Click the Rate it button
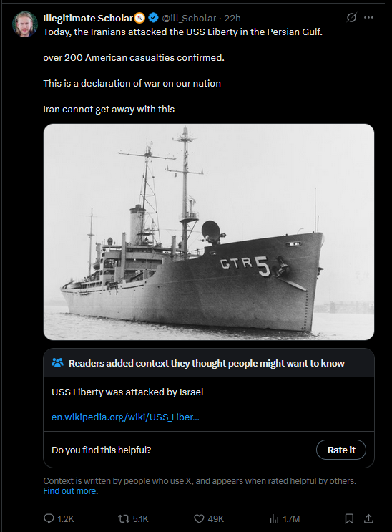392x532 pixels. pyautogui.click(x=341, y=450)
